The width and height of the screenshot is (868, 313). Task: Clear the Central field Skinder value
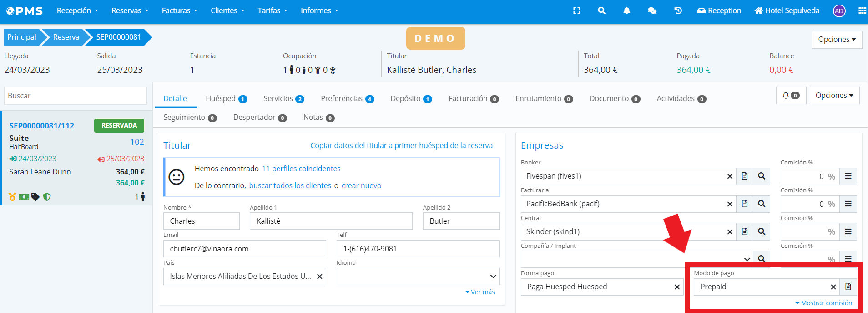[x=730, y=232]
